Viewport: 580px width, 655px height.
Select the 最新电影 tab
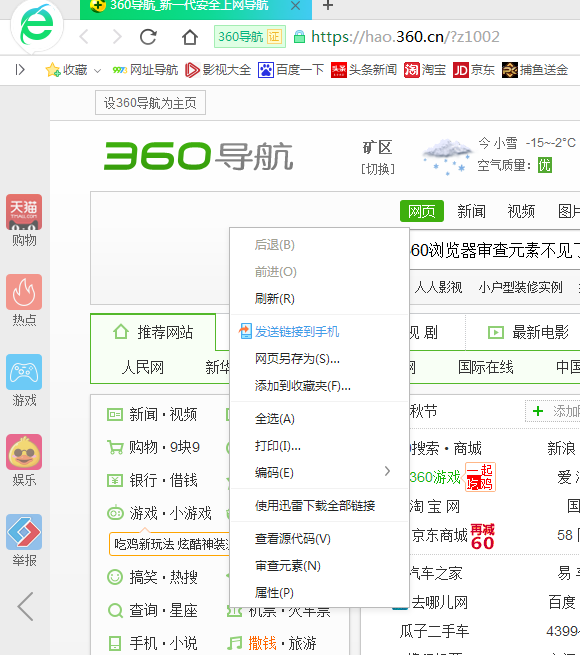tap(528, 333)
